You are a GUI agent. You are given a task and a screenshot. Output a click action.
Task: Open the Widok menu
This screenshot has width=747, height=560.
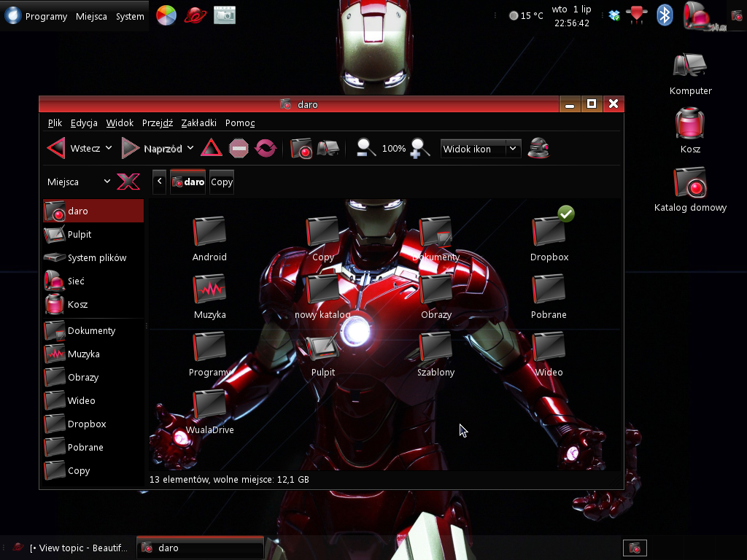click(x=120, y=122)
